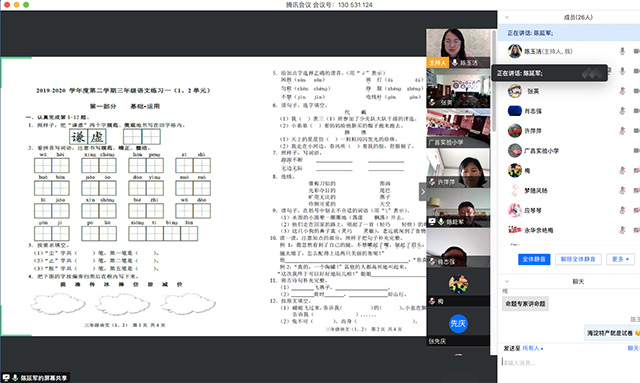
Task: Unmute 肖志强 via mic icon in member list
Action: coord(622,111)
